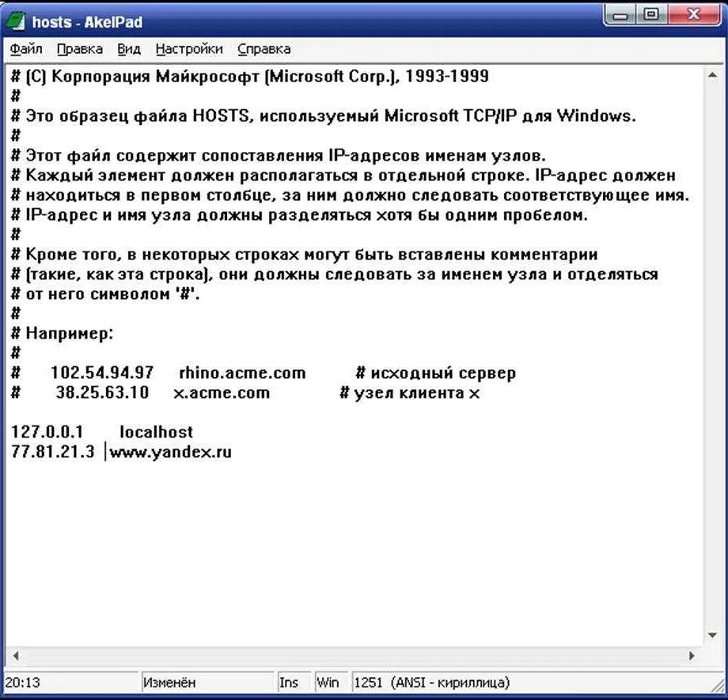Click the line starting 'находиться в первом столбце'
The width and height of the screenshot is (728, 700).
pos(350,195)
